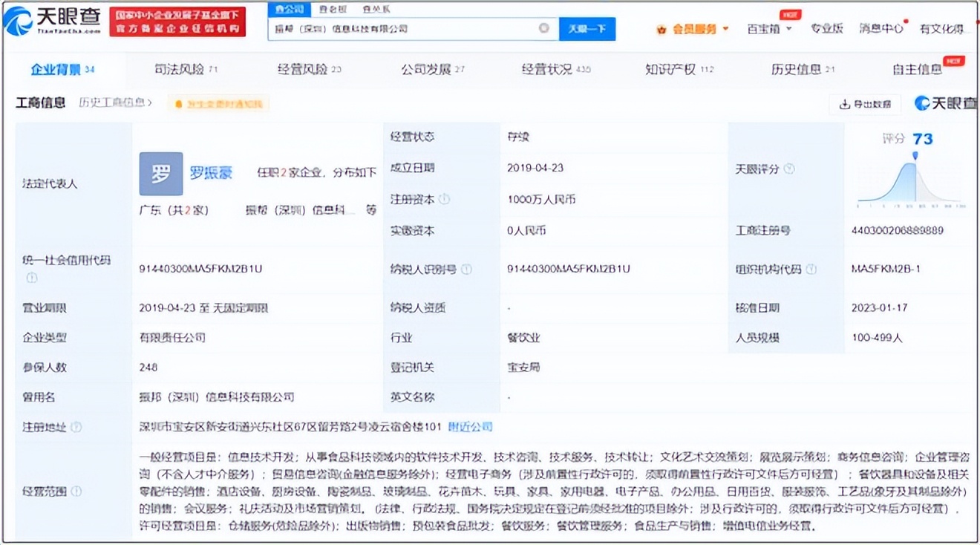Click the info icon beside 统一社会信用代码

pos(30,278)
